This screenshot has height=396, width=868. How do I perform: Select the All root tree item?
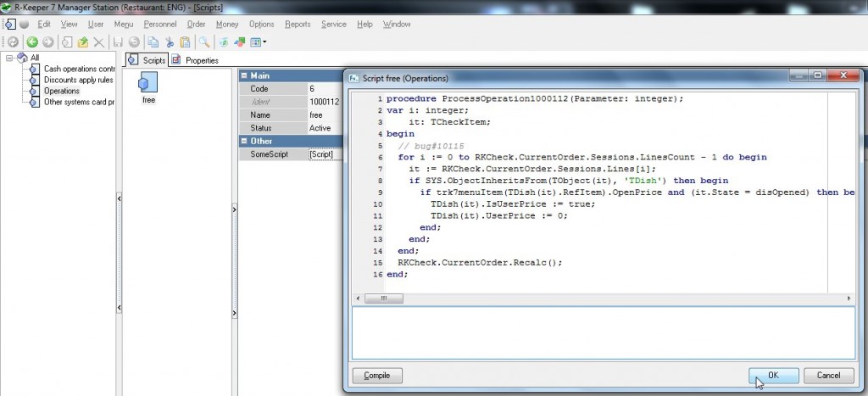click(35, 58)
